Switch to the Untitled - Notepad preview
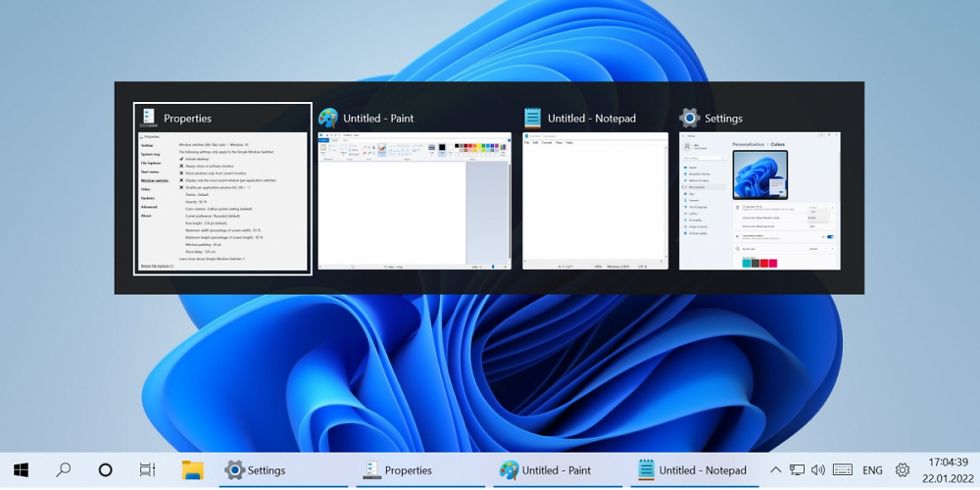 pyautogui.click(x=595, y=201)
